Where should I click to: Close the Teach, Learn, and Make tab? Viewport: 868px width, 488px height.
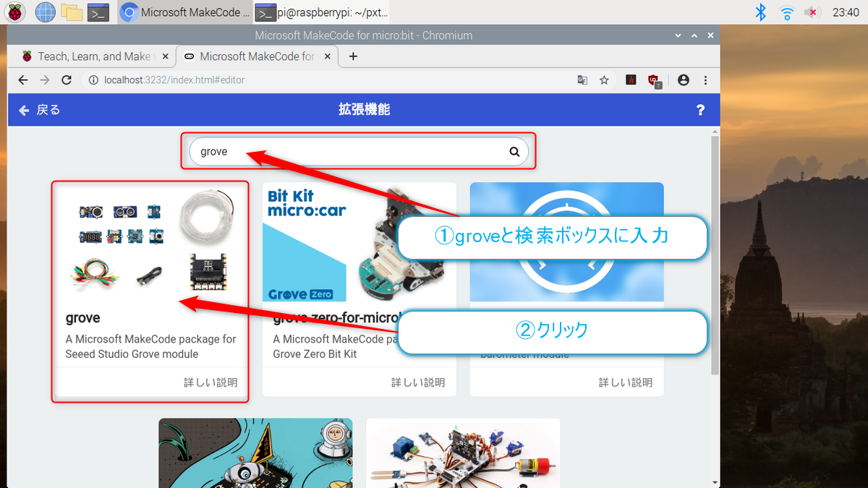pyautogui.click(x=166, y=56)
